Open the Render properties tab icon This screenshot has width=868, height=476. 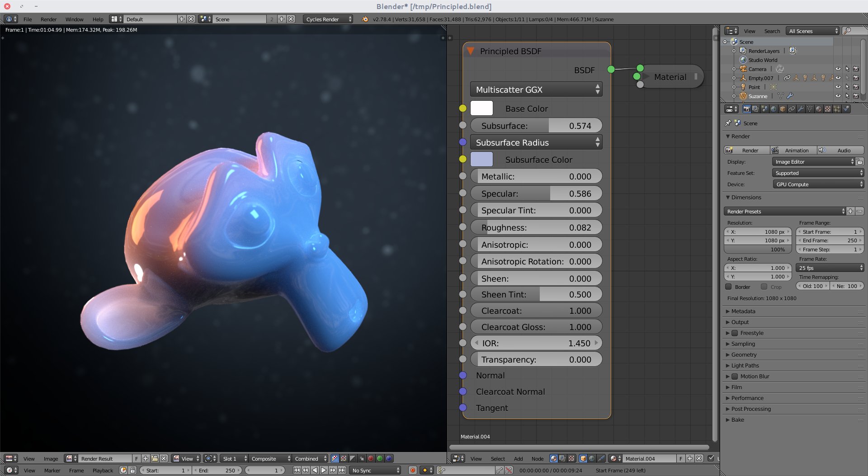click(746, 109)
